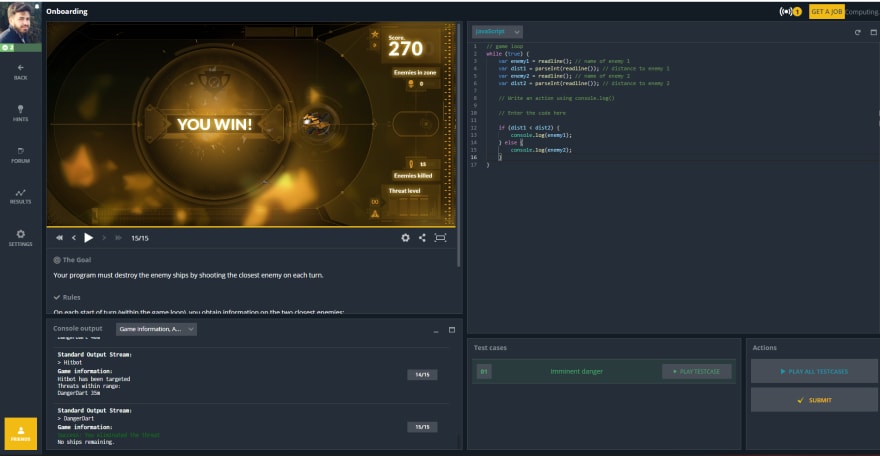The height and width of the screenshot is (456, 880).
Task: Click the 15/15 frame counter in the player
Action: (x=140, y=238)
